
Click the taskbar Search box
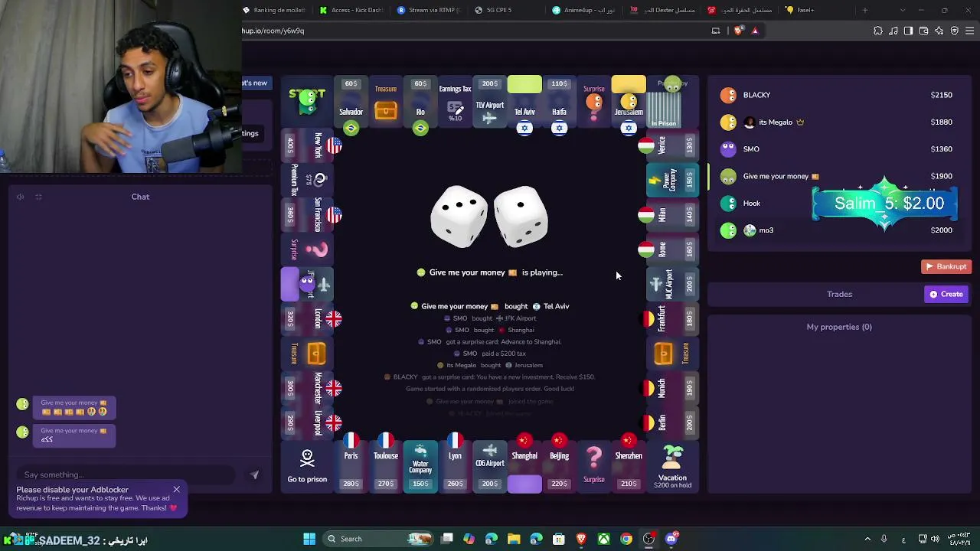pos(379,539)
